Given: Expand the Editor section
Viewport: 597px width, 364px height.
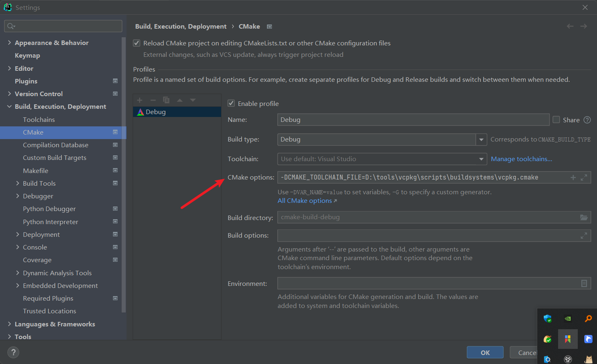Looking at the screenshot, I should click(9, 68).
